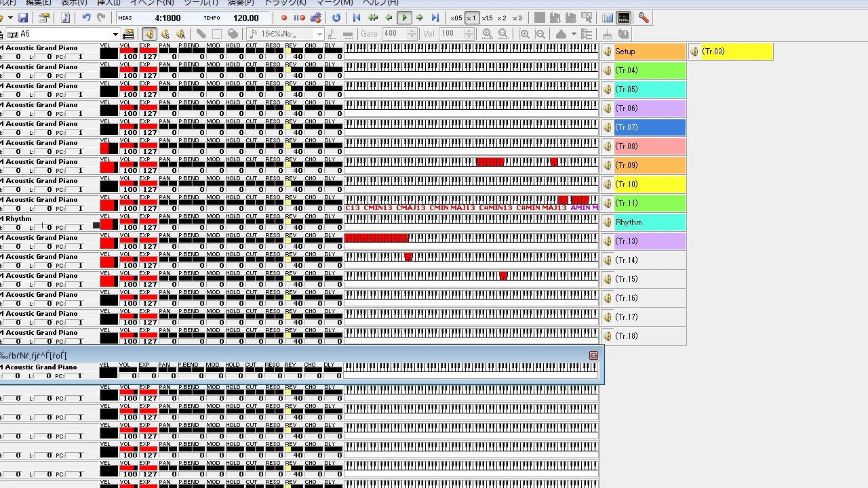Select the yellow (Tr.03) track label
Screen dimensions: 868x488
point(736,52)
